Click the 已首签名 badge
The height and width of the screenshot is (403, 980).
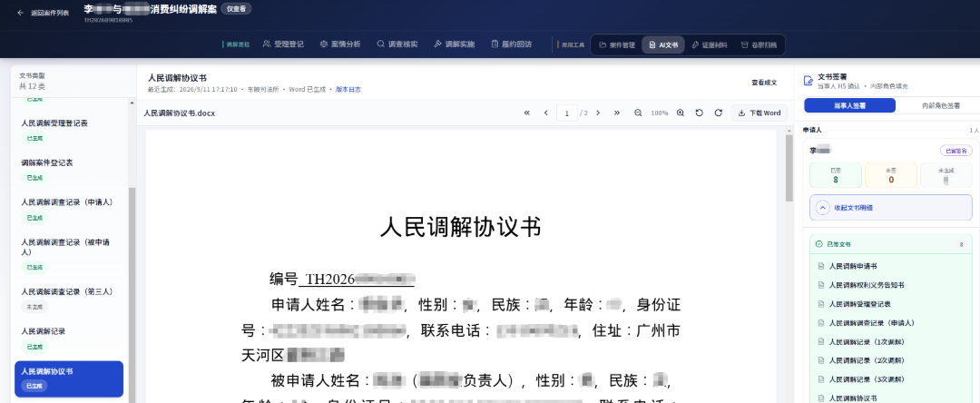click(x=955, y=151)
